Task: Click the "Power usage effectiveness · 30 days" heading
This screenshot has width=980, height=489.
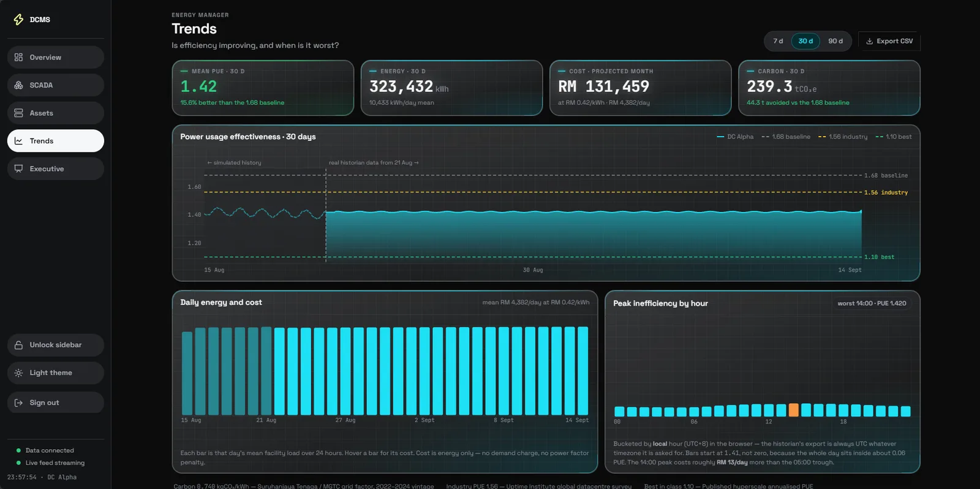Action: coord(248,137)
